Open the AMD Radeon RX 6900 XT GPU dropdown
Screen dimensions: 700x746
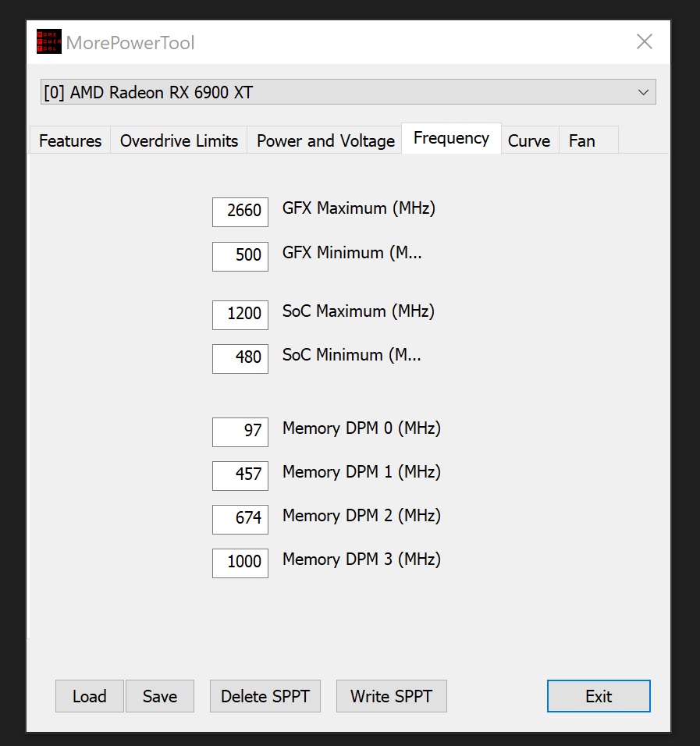pyautogui.click(x=348, y=92)
